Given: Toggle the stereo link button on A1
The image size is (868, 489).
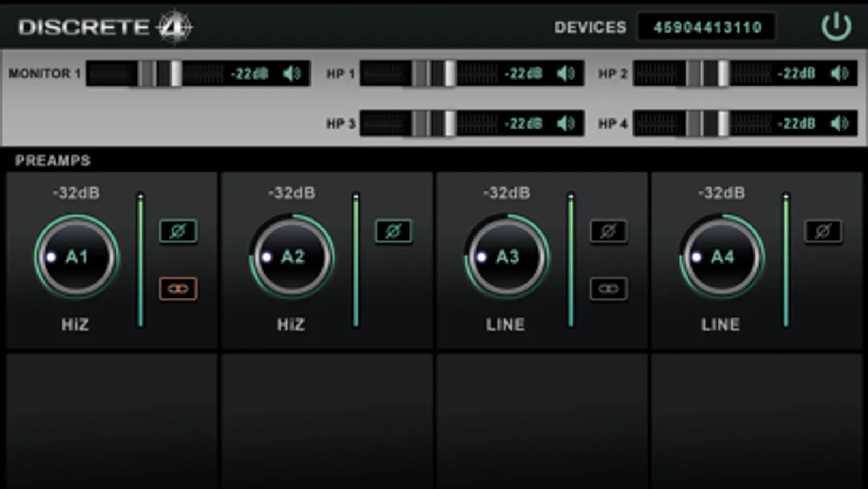Looking at the screenshot, I should coord(178,289).
